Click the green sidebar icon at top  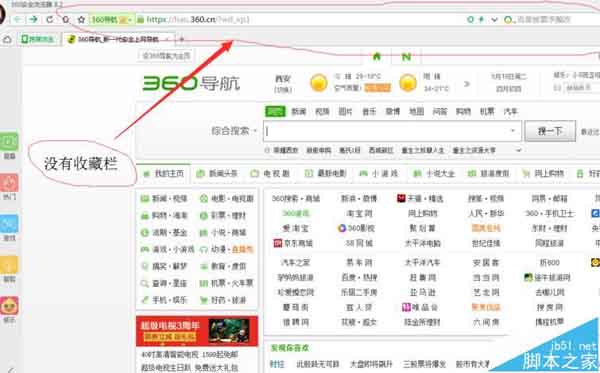(9, 142)
